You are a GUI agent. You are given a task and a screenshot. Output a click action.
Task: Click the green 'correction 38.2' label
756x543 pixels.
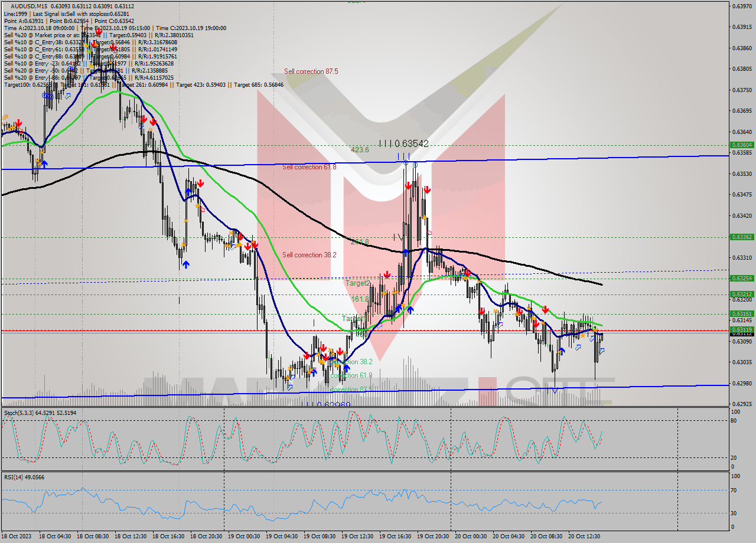coord(351,362)
